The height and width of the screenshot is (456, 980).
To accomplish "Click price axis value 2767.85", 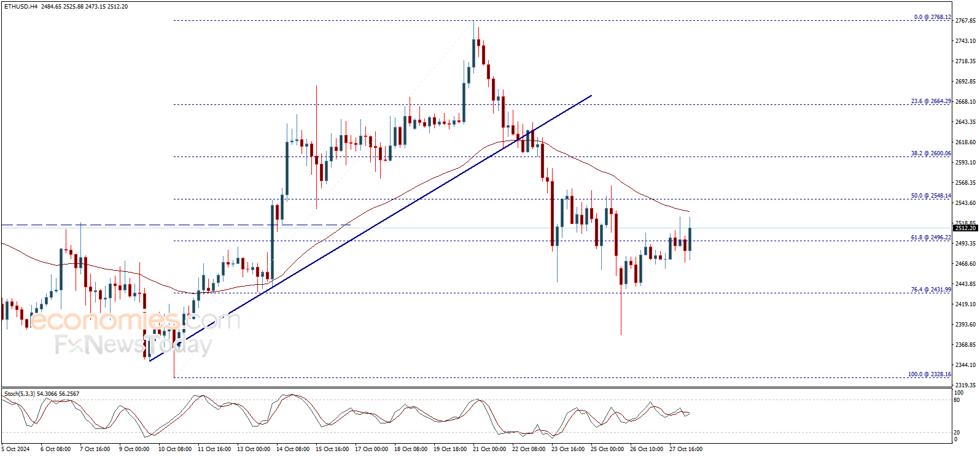I will click(965, 21).
